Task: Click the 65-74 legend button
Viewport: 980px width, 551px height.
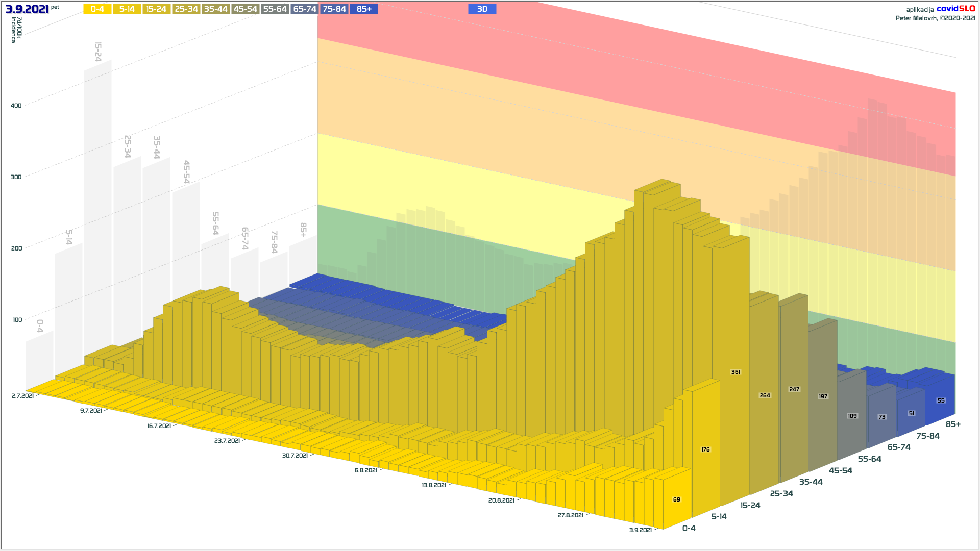Action: point(304,9)
